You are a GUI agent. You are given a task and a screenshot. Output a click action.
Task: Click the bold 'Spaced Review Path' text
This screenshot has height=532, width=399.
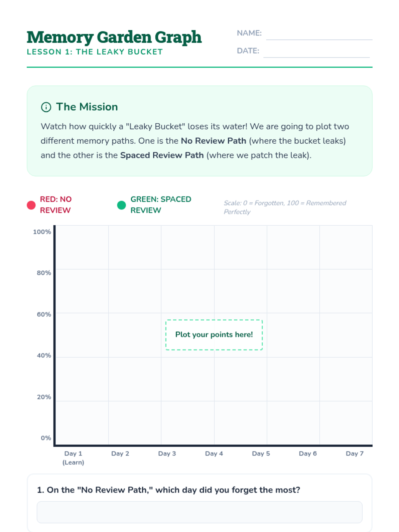(162, 155)
